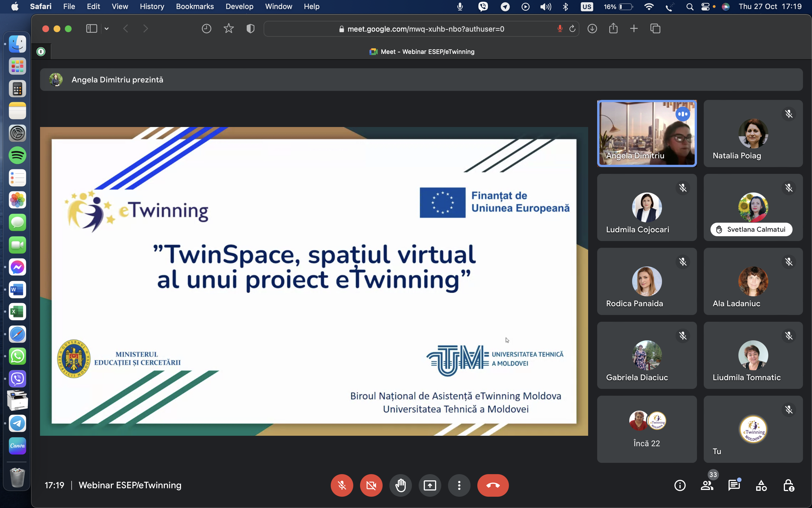Open Spotify from the Dock
Viewport: 812px width, 508px height.
(x=17, y=155)
